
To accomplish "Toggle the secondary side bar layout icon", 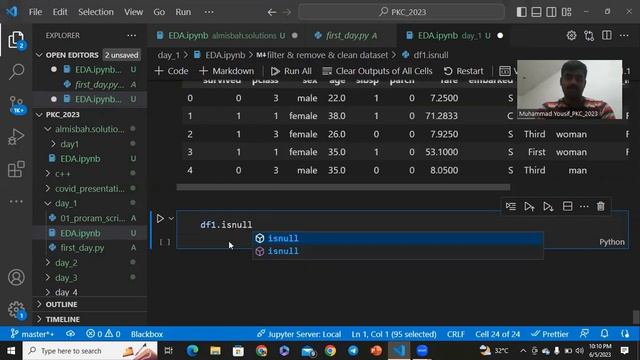I will tap(551, 12).
